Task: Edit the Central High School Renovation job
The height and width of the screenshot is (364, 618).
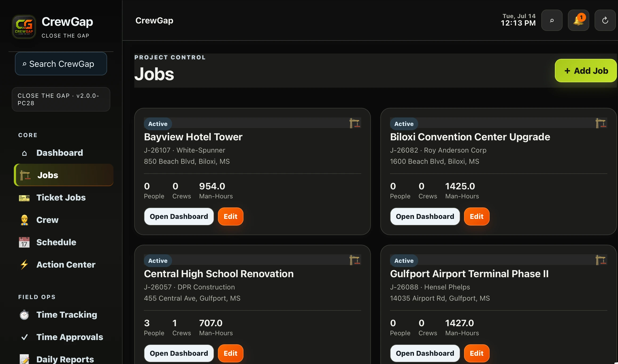Action: coord(230,353)
